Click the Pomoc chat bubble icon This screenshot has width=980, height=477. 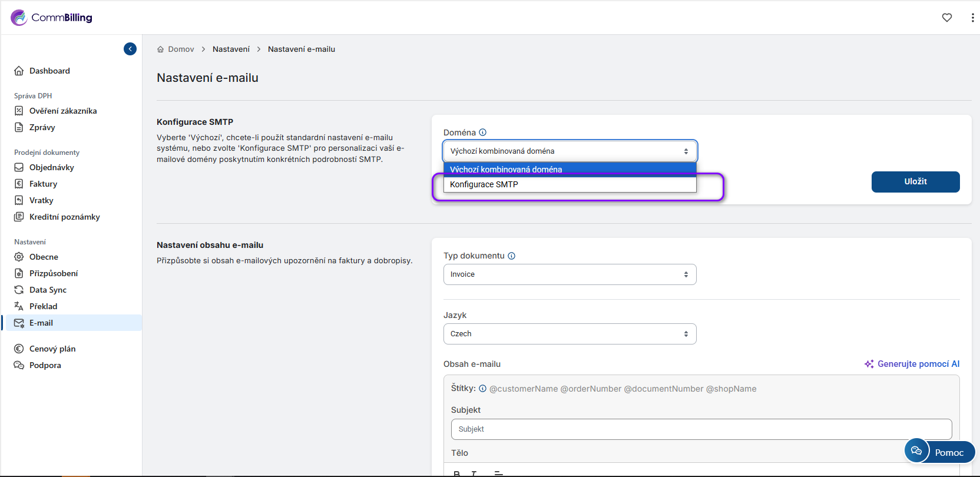(916, 451)
